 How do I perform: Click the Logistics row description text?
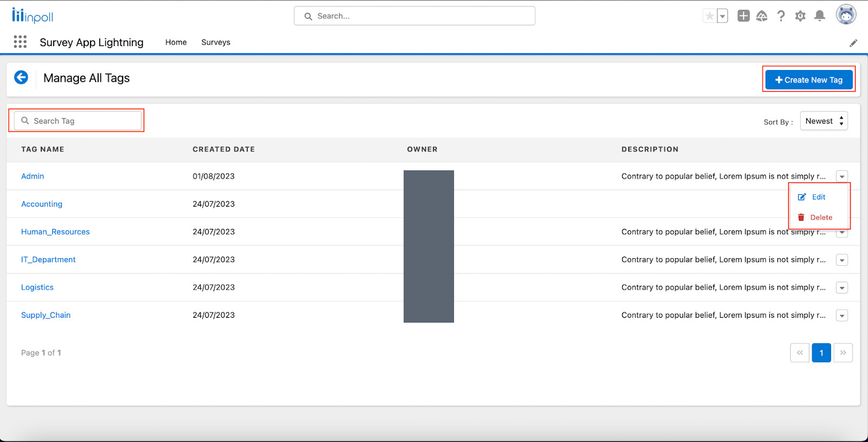coord(724,287)
